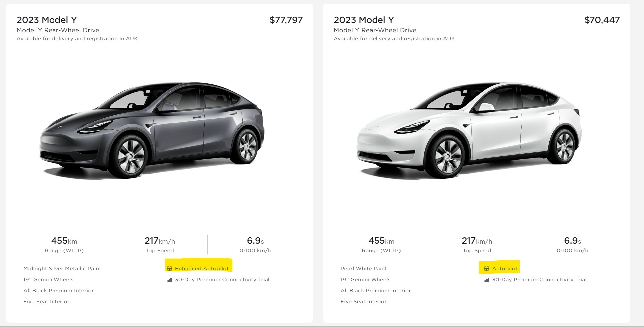Viewport: 644px width, 327px height.
Task: Click 30-Day Premium Connectivity Trial on the white car
Action: click(x=539, y=280)
